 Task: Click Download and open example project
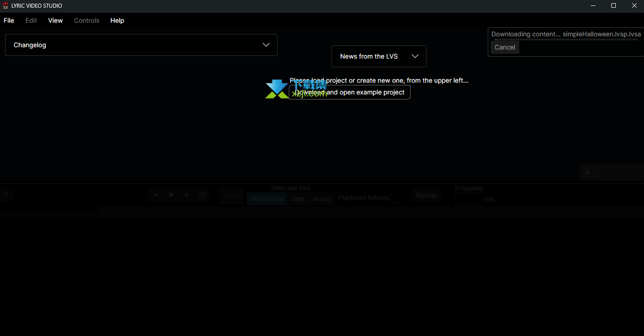point(349,92)
